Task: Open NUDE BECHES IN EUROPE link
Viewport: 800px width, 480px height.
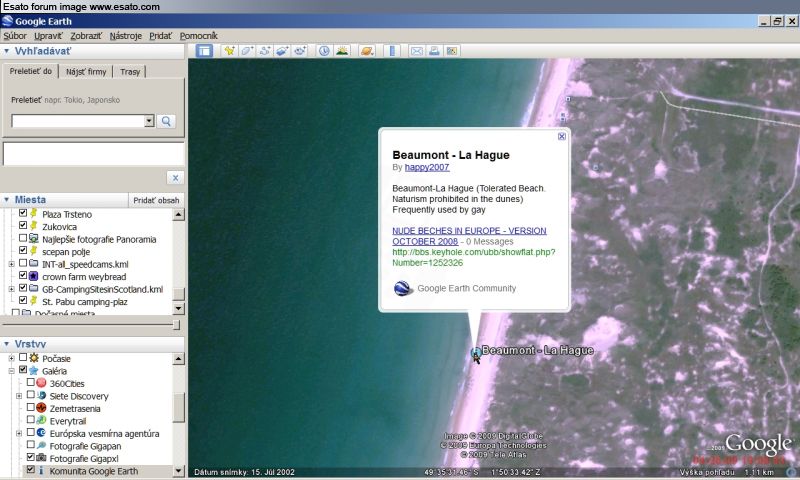Action: [469, 236]
